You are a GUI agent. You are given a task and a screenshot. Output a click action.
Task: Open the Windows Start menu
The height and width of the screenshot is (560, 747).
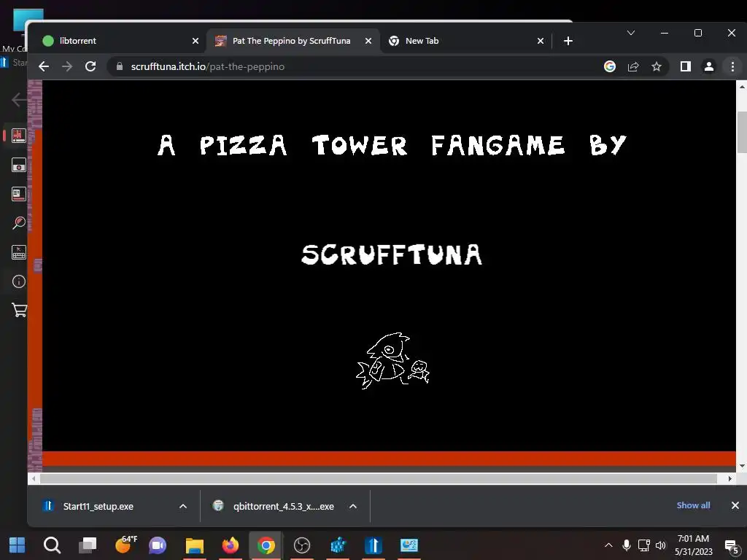(x=18, y=545)
